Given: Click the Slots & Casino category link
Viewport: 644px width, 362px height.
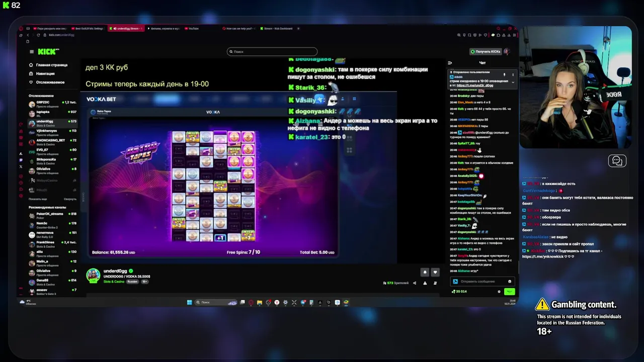Looking at the screenshot, I should pyautogui.click(x=114, y=282).
